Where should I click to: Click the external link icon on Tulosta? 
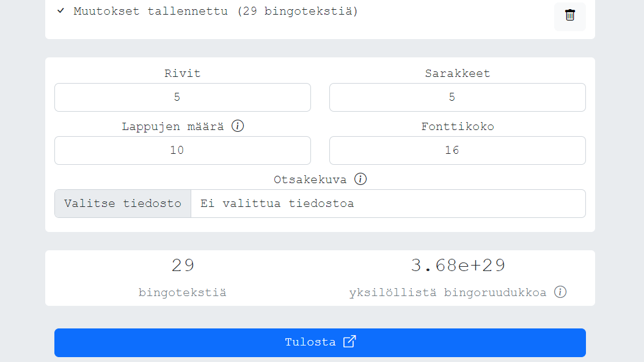349,341
